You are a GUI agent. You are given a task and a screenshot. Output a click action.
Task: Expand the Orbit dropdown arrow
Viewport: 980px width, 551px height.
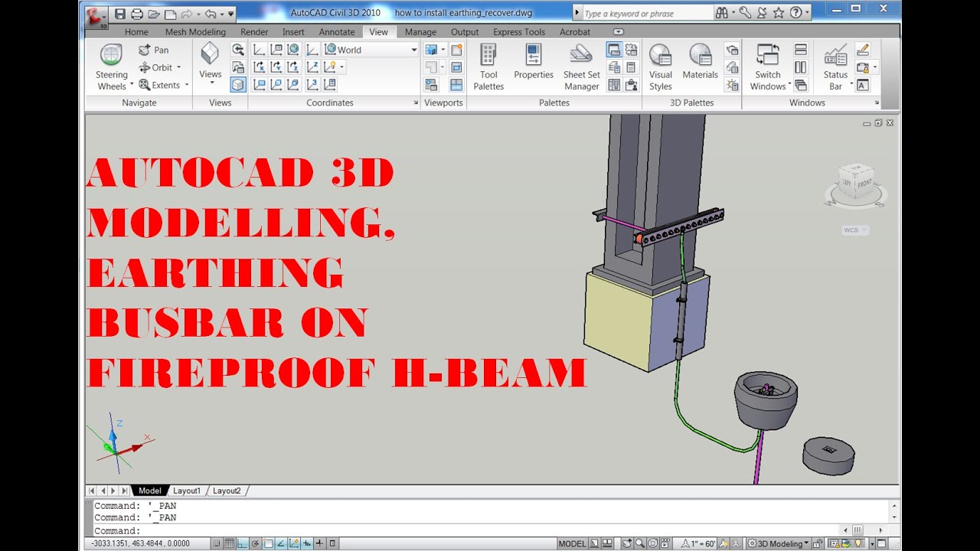pyautogui.click(x=179, y=67)
